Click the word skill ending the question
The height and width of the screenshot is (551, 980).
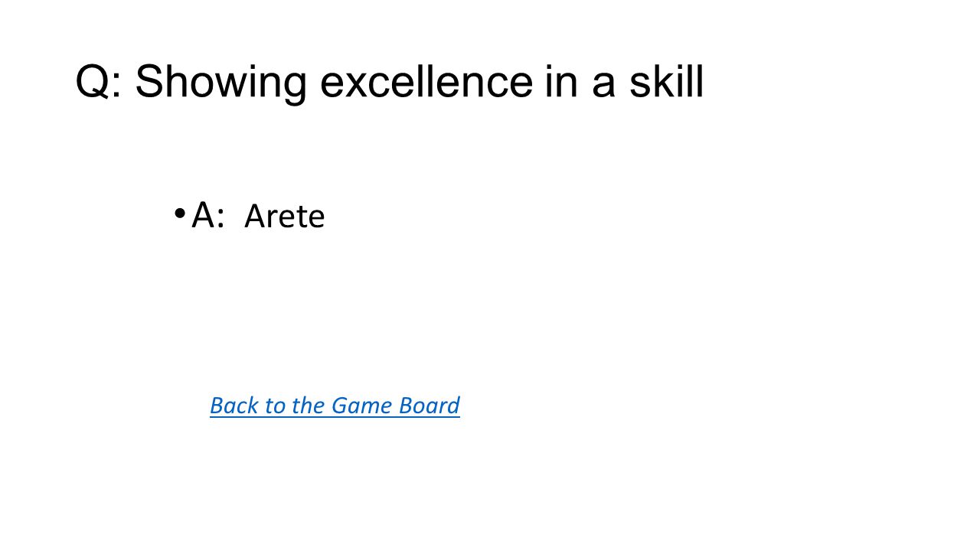[666, 81]
